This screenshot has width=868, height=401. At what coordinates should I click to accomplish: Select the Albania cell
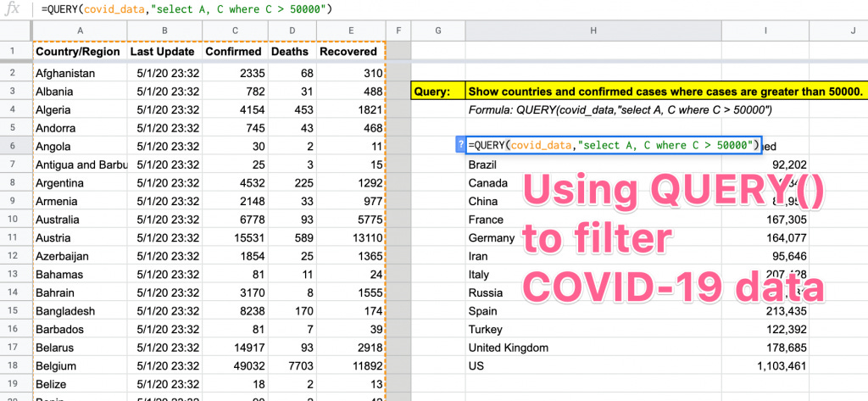tap(81, 92)
